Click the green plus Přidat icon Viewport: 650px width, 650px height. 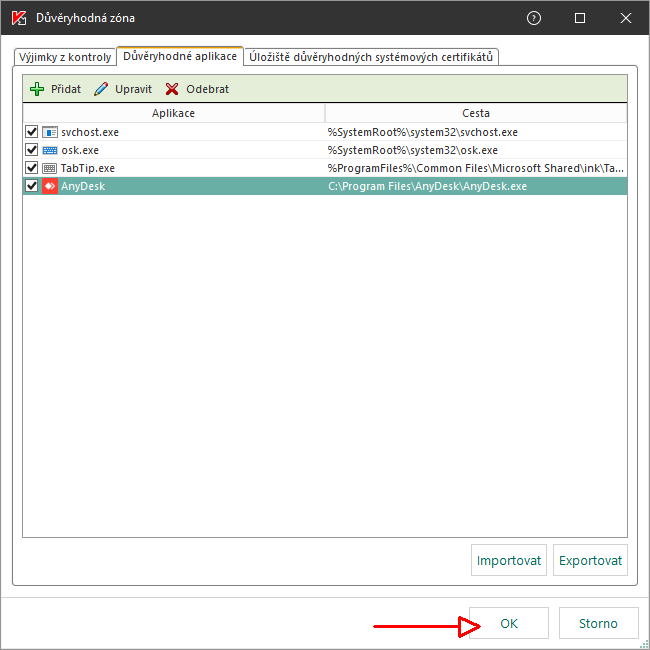(37, 89)
